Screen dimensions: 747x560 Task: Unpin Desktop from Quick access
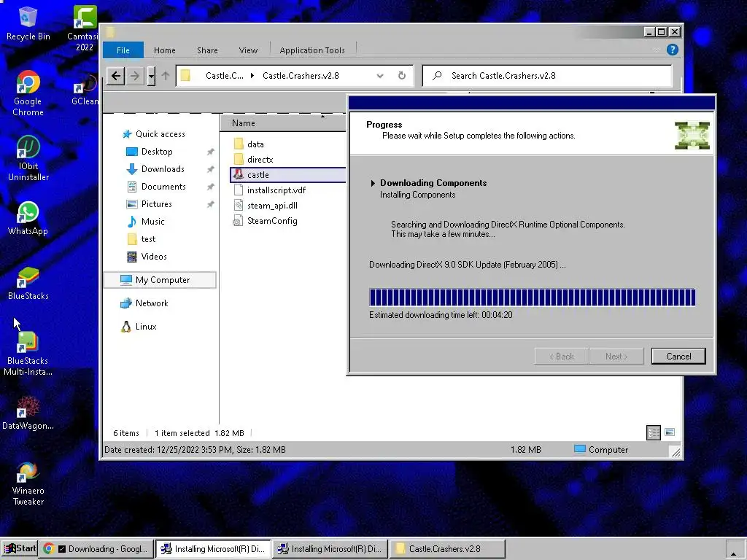[210, 152]
